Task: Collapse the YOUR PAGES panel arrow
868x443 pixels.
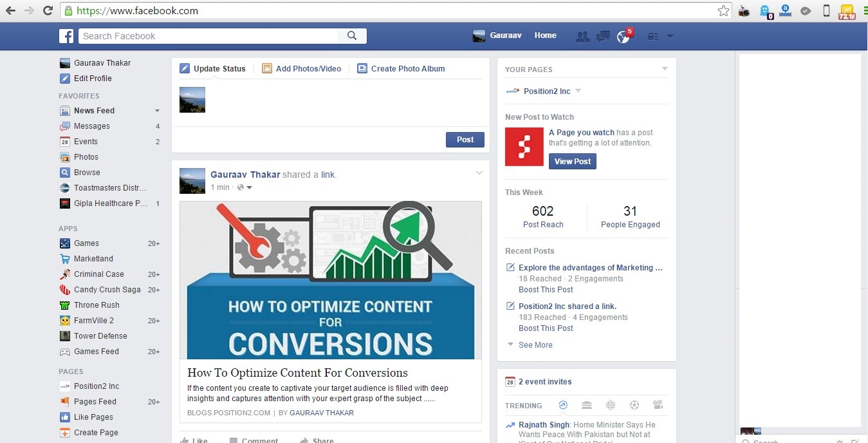Action: [x=665, y=68]
